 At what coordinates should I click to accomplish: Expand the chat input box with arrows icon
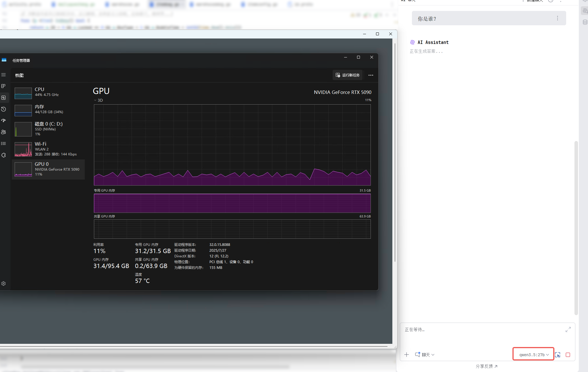tap(568, 329)
